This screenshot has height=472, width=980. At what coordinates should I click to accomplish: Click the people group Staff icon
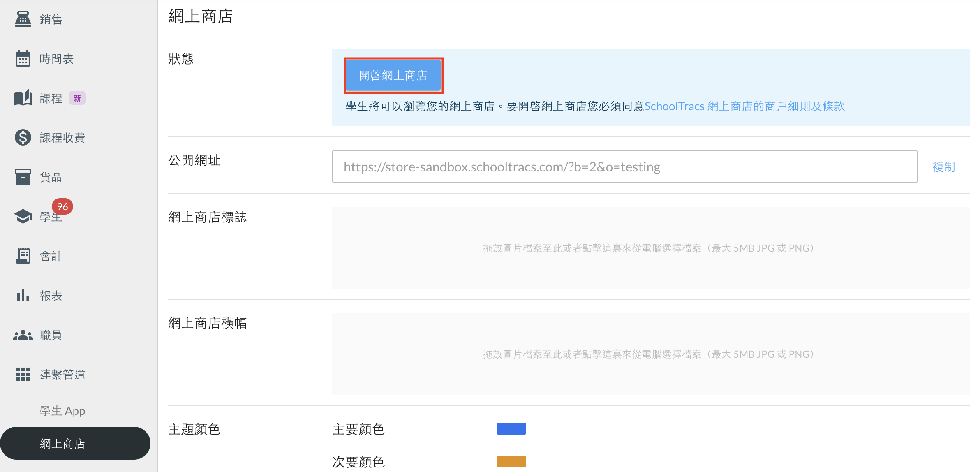[23, 335]
